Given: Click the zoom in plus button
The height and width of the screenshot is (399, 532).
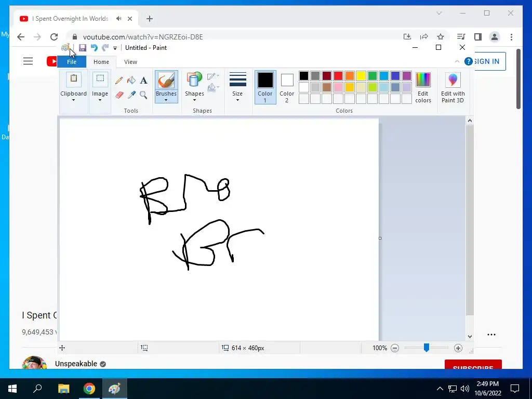Looking at the screenshot, I should tap(458, 348).
